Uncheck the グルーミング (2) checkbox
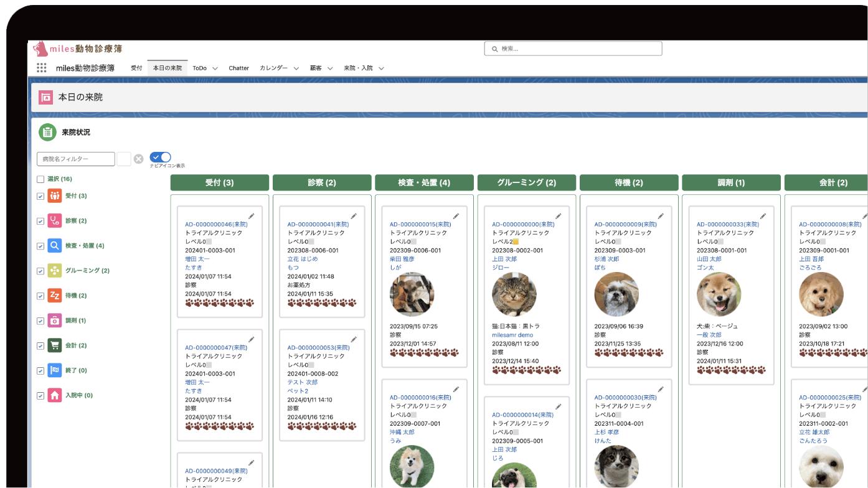The height and width of the screenshot is (488, 868). pos(40,271)
